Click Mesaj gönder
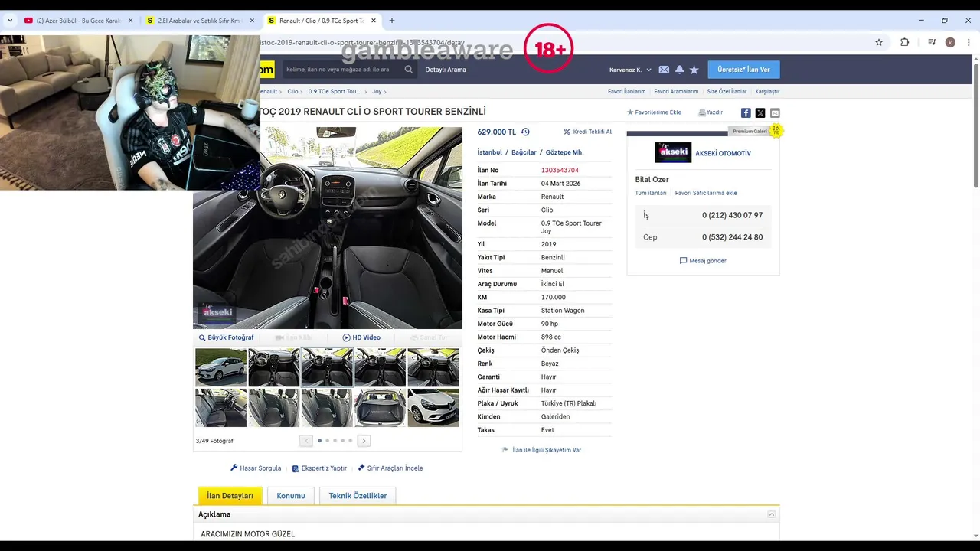 tap(703, 261)
